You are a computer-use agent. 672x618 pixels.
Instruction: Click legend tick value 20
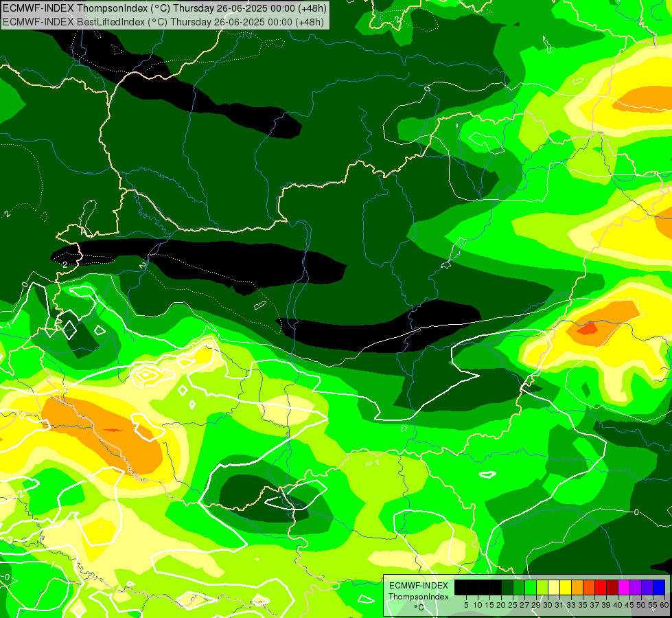tap(501, 605)
